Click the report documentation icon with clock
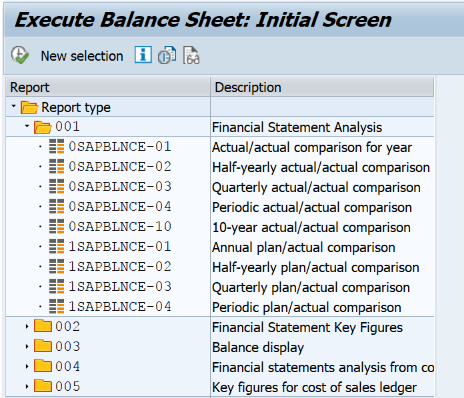The width and height of the screenshot is (464, 398). (167, 55)
